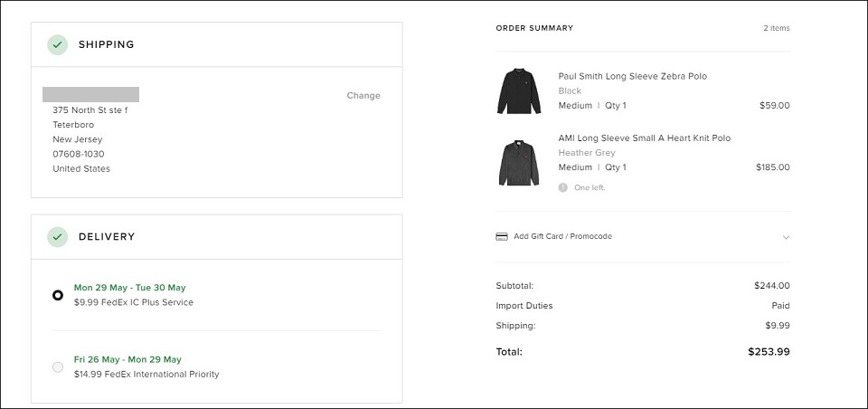The image size is (868, 409).
Task: Click the Order Summary heading
Action: [534, 28]
